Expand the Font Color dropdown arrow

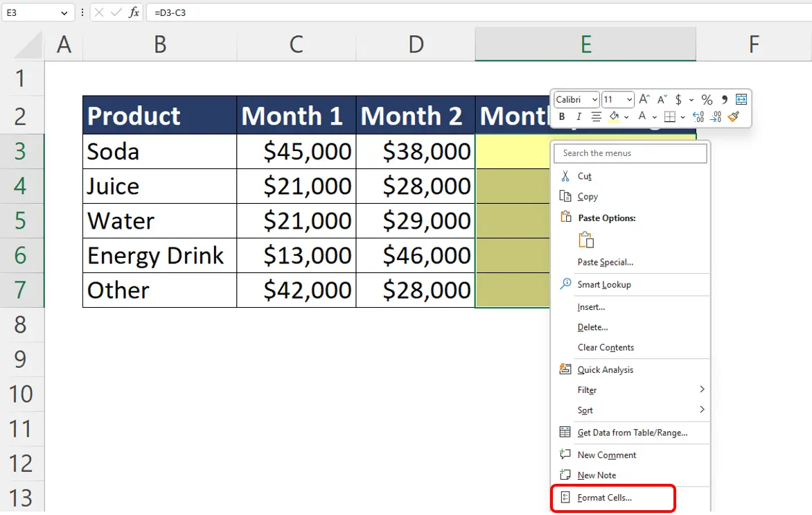click(x=654, y=116)
